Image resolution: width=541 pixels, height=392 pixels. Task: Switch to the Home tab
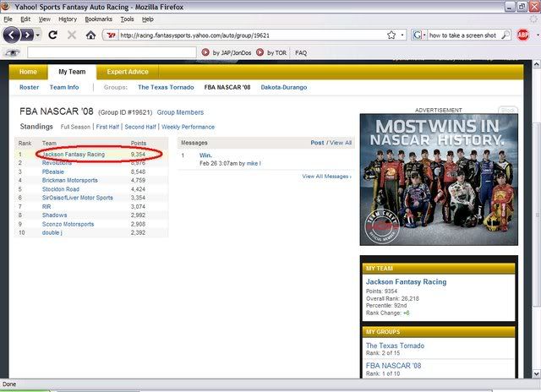[x=28, y=72]
